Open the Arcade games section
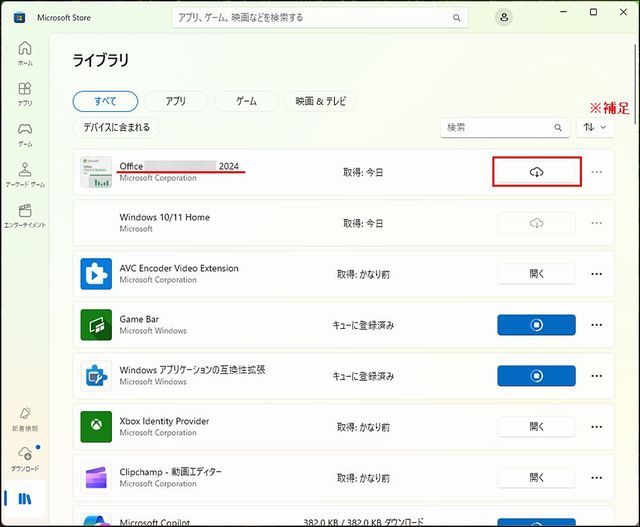 coord(25,175)
